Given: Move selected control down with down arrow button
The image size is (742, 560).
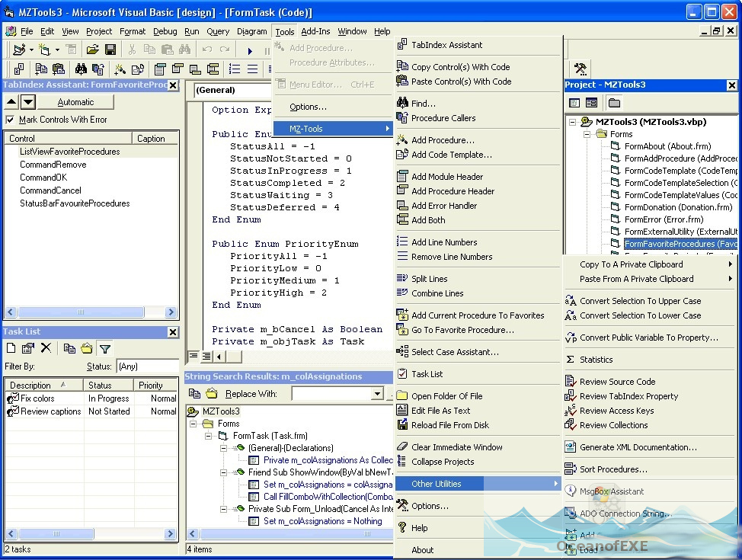Looking at the screenshot, I should point(28,102).
